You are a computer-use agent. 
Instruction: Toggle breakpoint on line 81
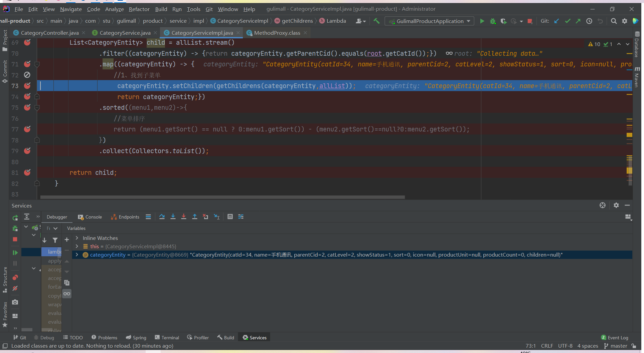(27, 172)
